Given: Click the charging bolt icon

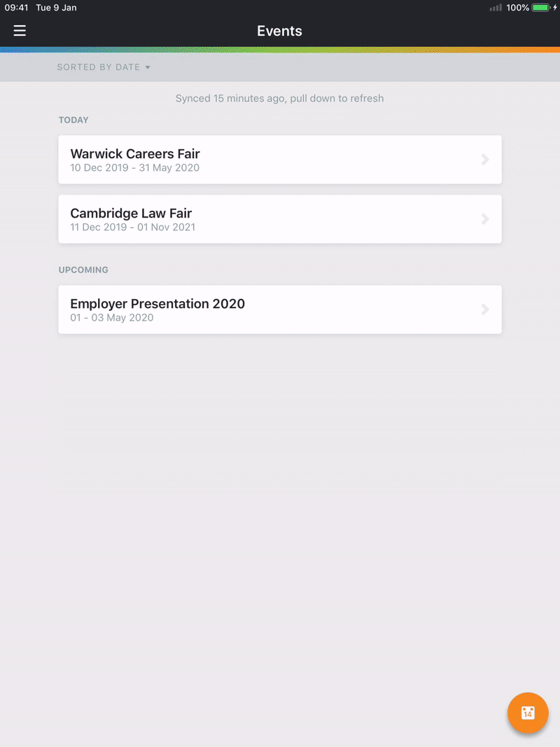Looking at the screenshot, I should click(x=555, y=8).
